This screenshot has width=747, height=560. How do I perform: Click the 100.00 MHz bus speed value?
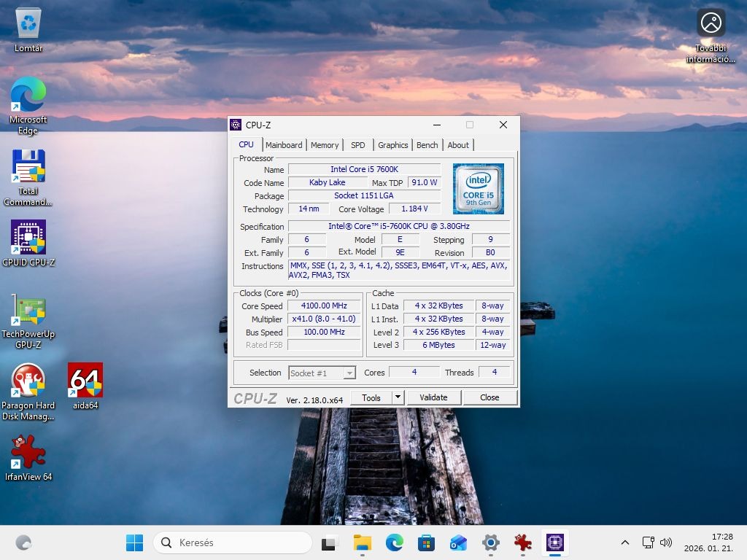pos(324,332)
